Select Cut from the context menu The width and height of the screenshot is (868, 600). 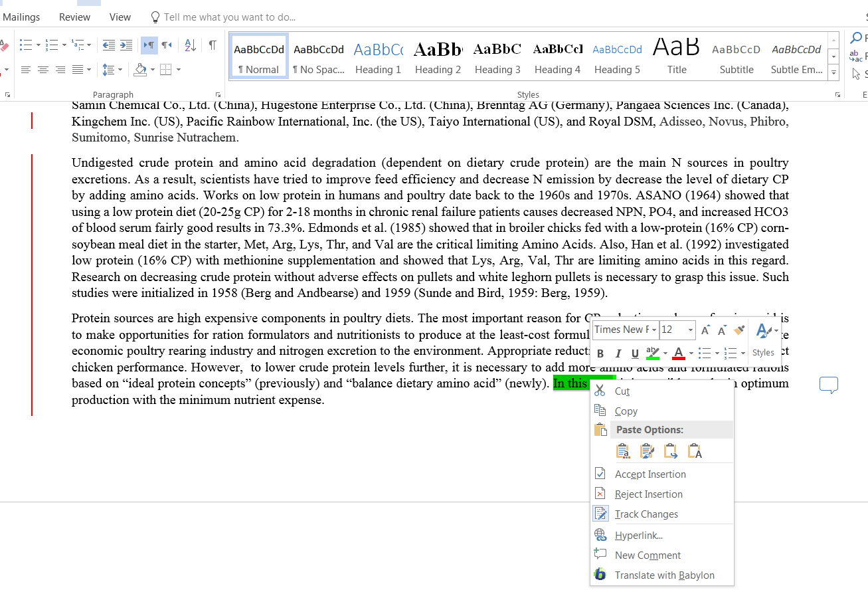pos(662,391)
